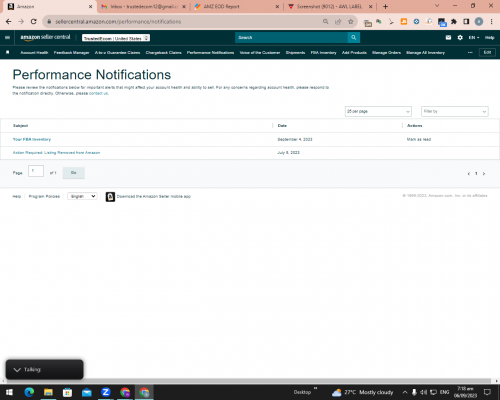Open the Your FBA Inventory notification

tap(32, 139)
